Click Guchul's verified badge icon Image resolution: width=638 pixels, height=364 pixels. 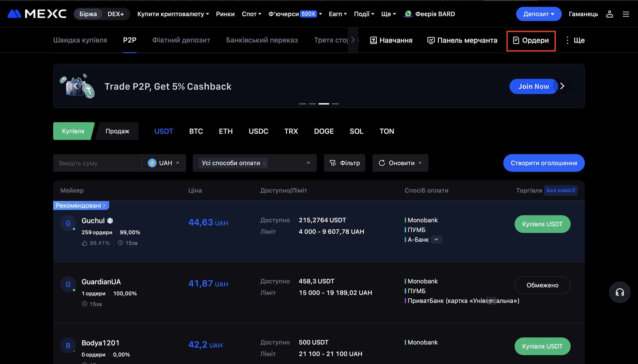pos(110,221)
